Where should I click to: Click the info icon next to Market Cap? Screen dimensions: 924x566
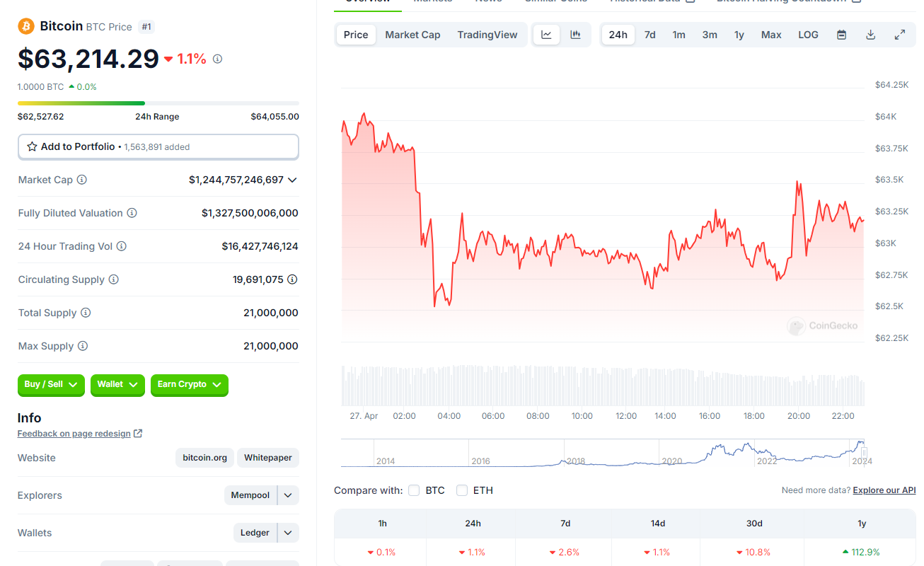[x=82, y=180]
